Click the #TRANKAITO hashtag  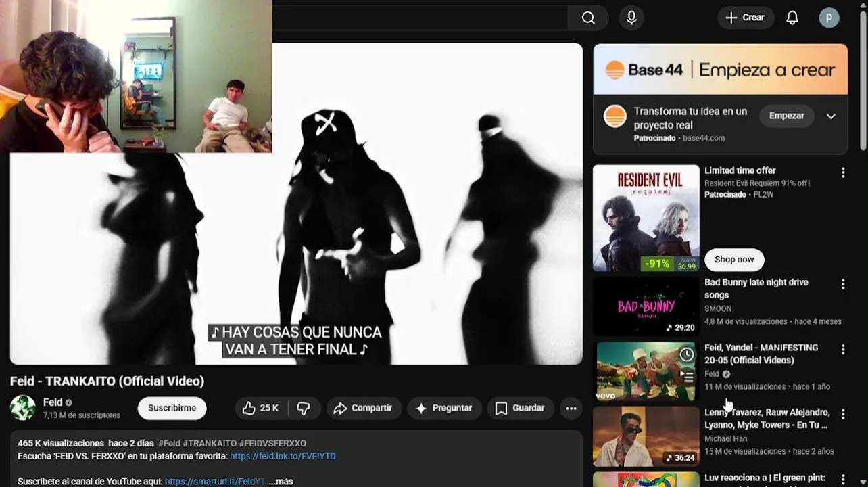click(x=210, y=444)
